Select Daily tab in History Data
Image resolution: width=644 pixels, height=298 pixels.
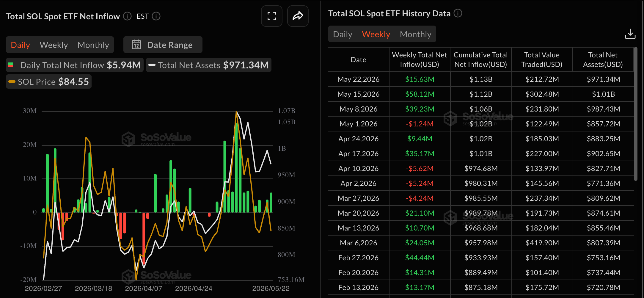[x=343, y=34]
